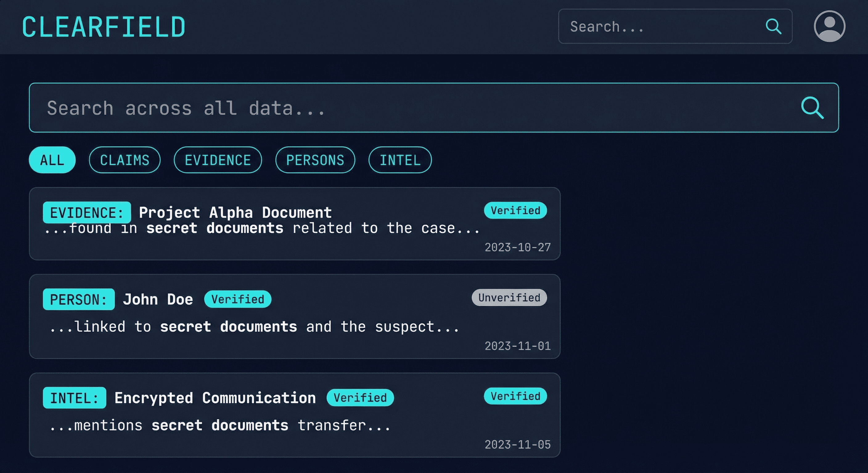Open the PERSONS filter
This screenshot has width=868, height=473.
(x=315, y=160)
